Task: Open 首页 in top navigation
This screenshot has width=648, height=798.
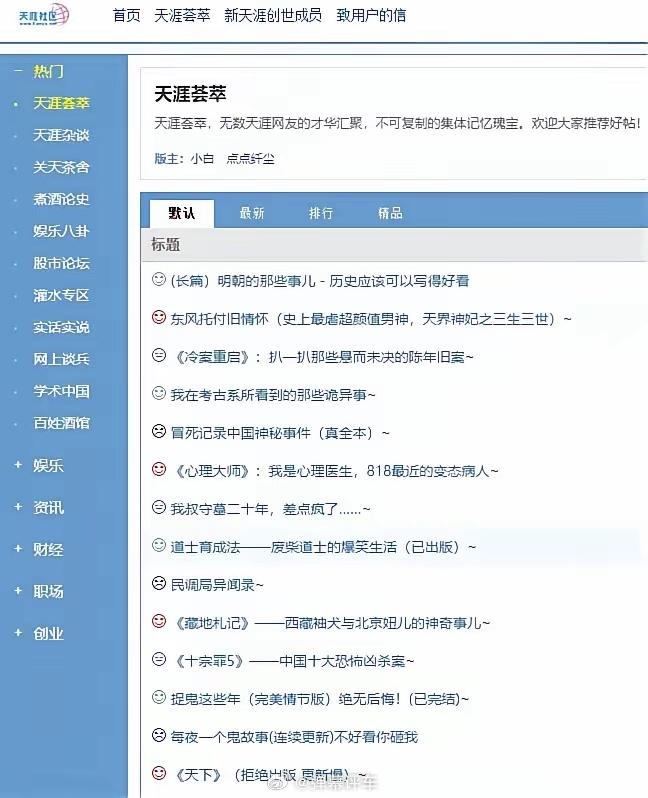Action: click(x=126, y=16)
